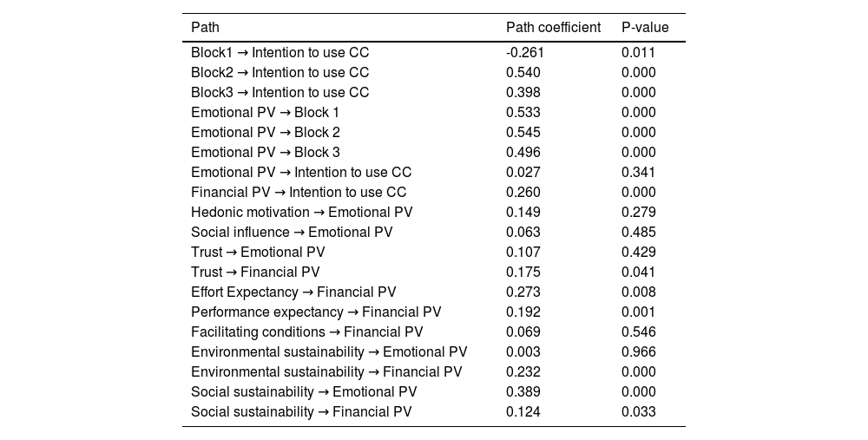Select Financial PV → Intention to use CC
This screenshot has height=440, width=868.
coord(299,192)
